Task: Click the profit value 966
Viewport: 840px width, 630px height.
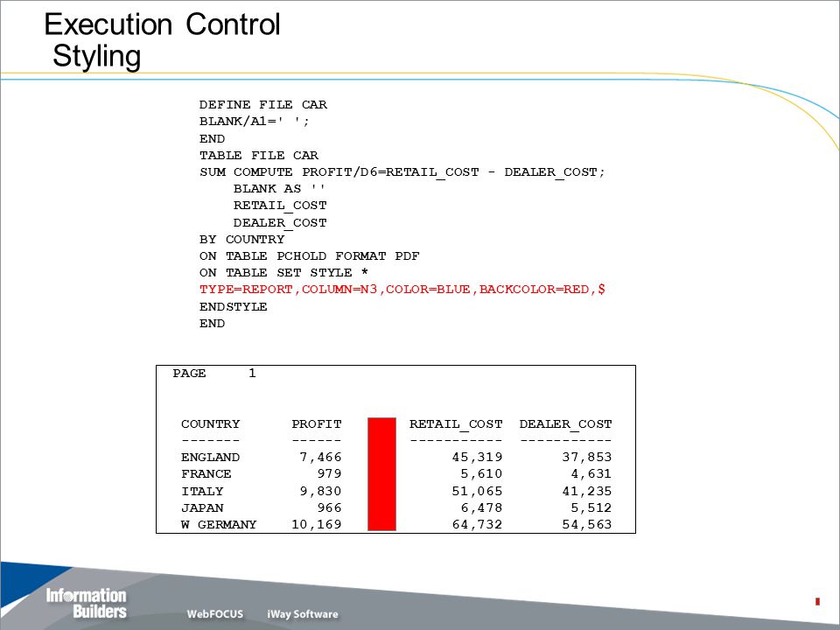Action: 329,507
